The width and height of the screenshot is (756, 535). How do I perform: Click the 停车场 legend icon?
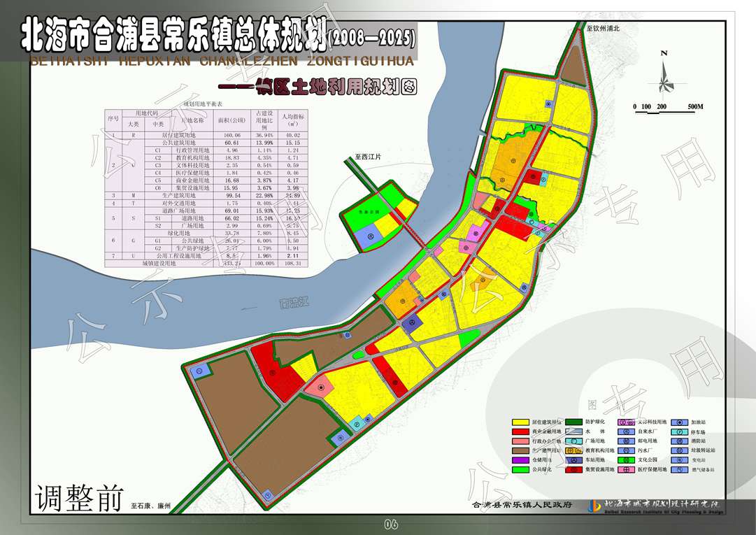point(679,432)
